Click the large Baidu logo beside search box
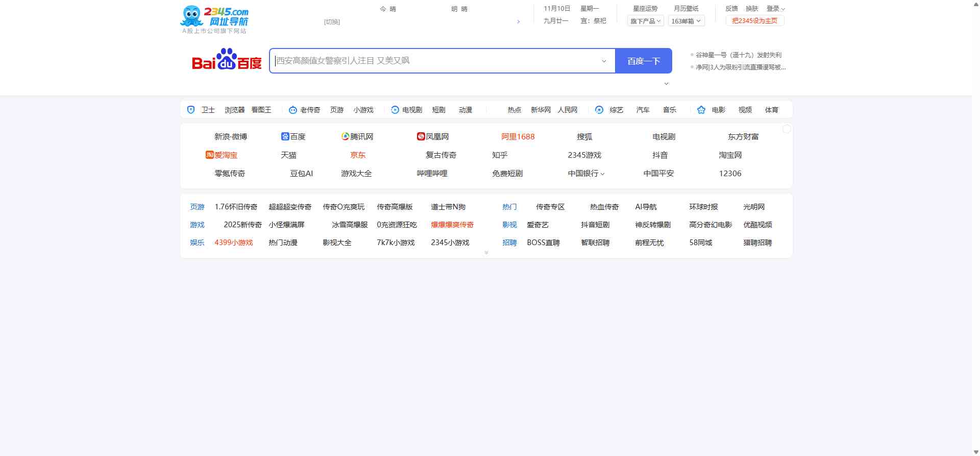 pos(227,60)
